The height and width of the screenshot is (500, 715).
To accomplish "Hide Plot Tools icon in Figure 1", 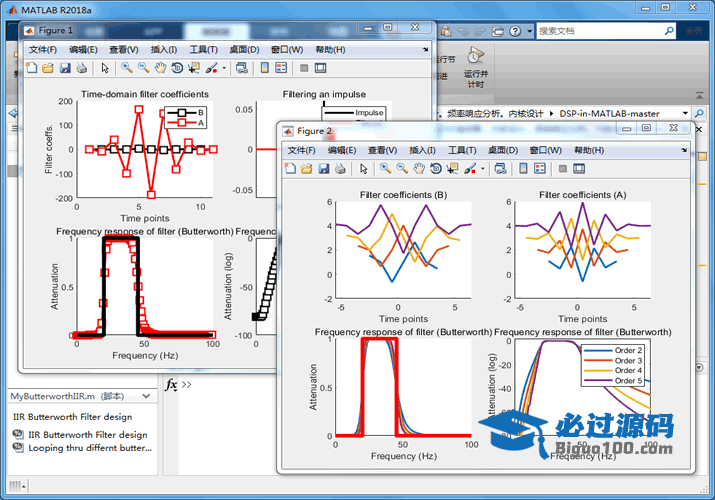I will [x=304, y=68].
